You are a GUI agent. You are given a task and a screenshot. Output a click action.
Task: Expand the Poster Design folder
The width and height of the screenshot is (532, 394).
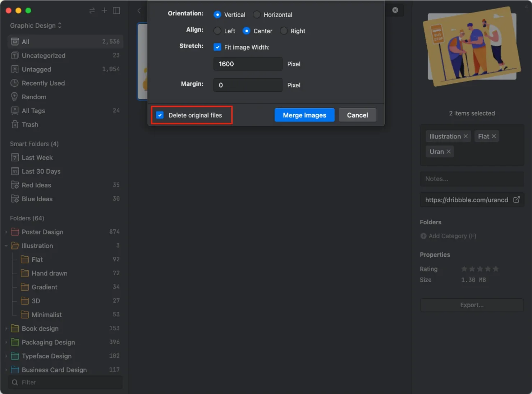point(6,232)
